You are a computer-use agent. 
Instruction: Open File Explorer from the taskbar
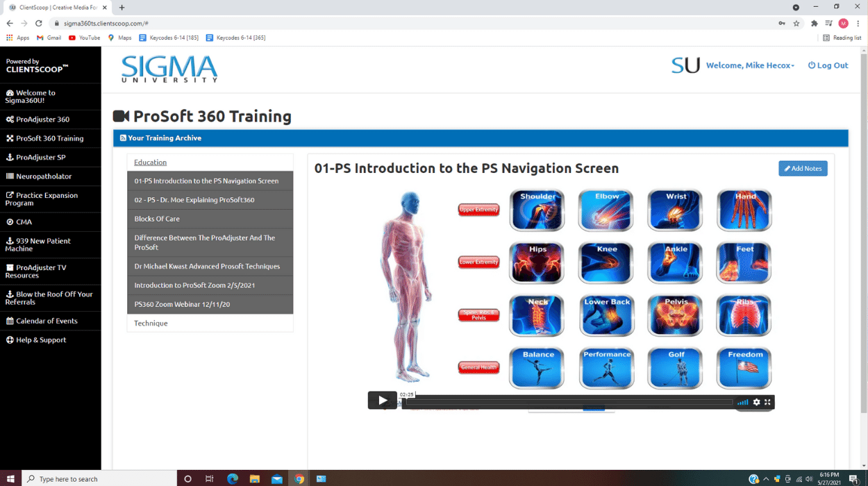click(255, 478)
